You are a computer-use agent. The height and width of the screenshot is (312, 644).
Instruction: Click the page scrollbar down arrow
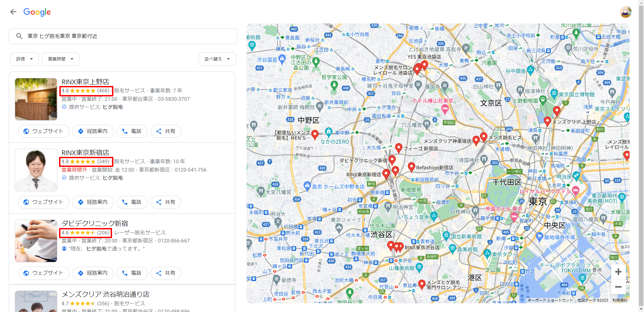coord(641,309)
